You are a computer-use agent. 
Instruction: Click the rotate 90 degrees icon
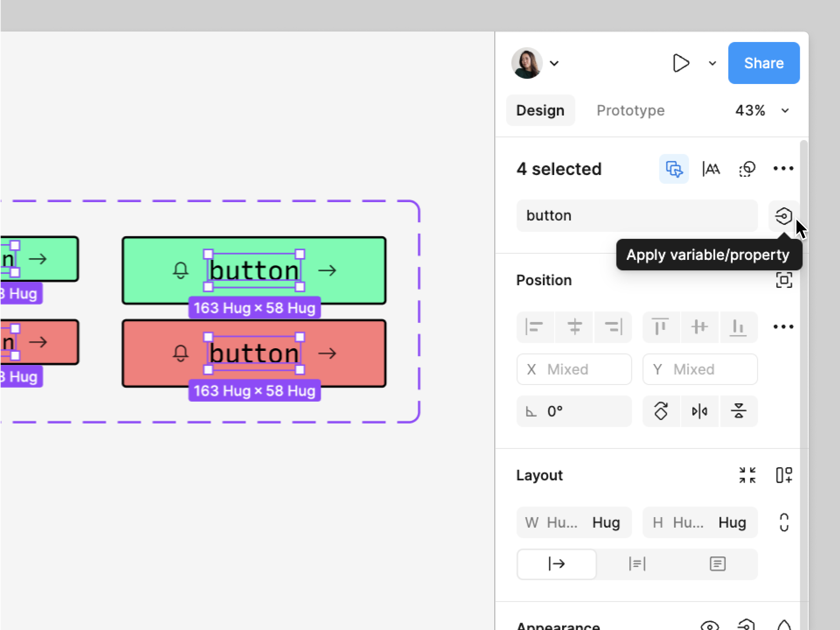(661, 411)
